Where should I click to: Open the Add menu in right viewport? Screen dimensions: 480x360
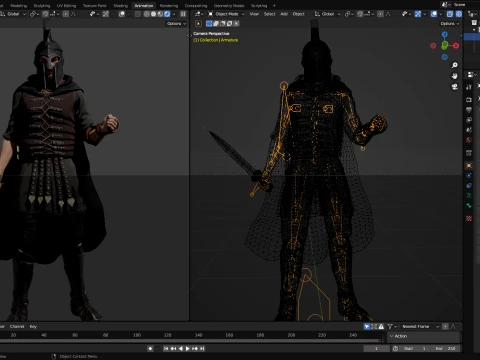coord(284,14)
